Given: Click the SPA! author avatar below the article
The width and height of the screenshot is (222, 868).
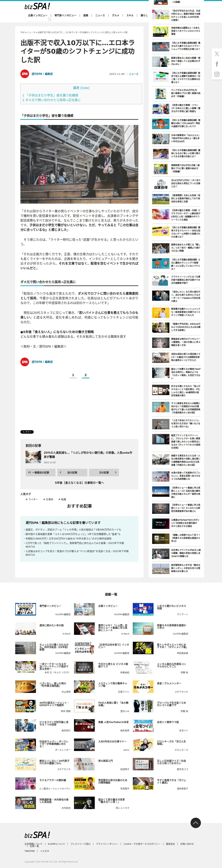Looking at the screenshot, I should tap(25, 362).
